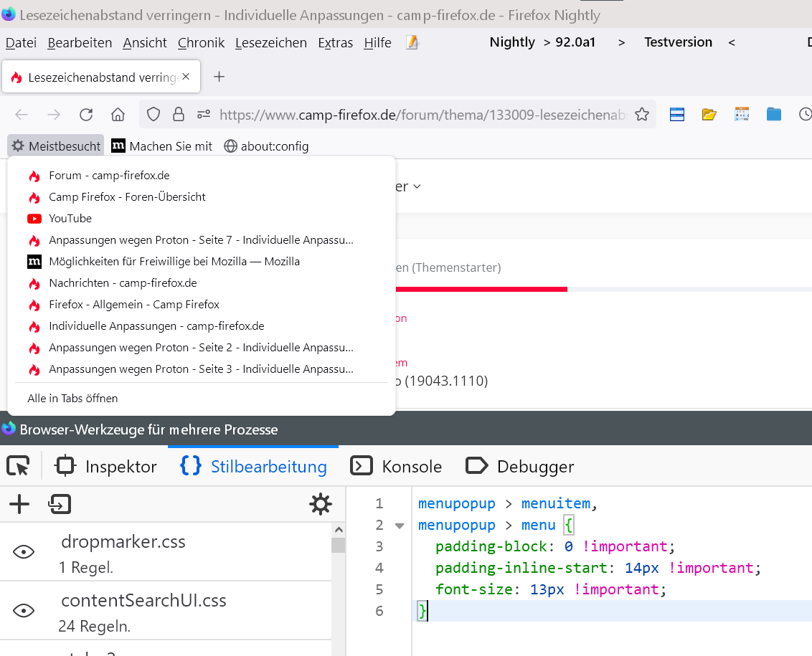Click 'Alle in Tabs öffnen'
This screenshot has width=812, height=656.
72,398
